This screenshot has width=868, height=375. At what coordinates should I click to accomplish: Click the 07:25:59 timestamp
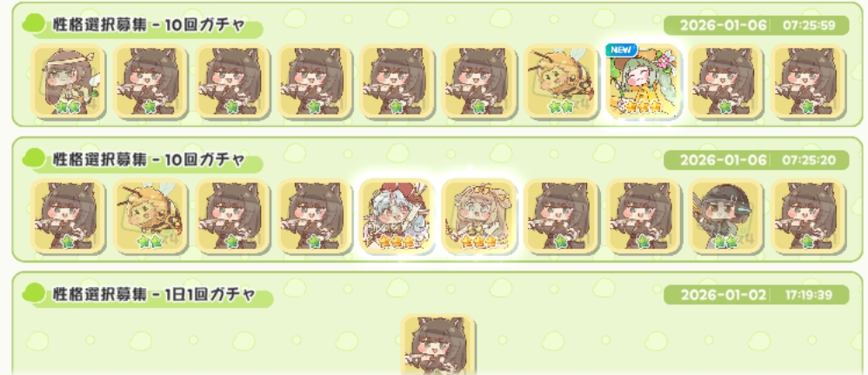point(808,25)
